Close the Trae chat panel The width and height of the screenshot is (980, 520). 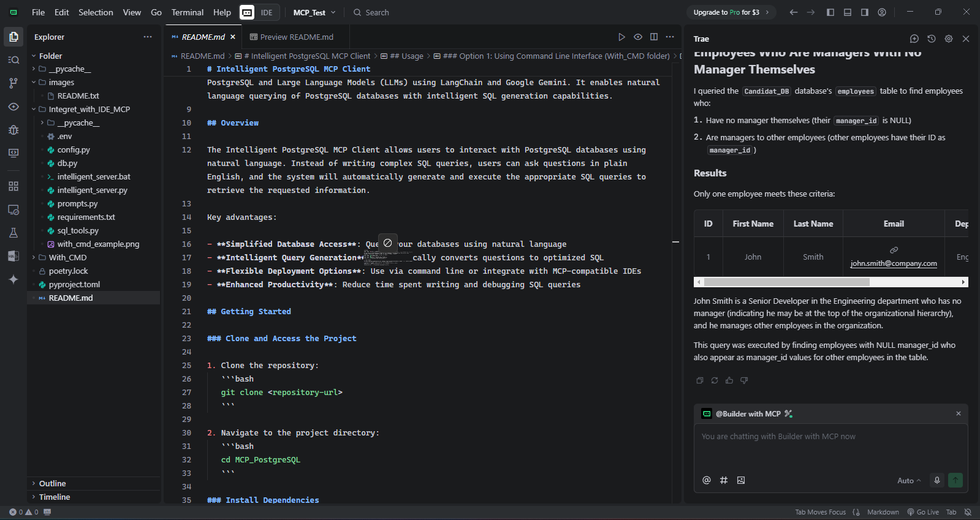click(966, 39)
